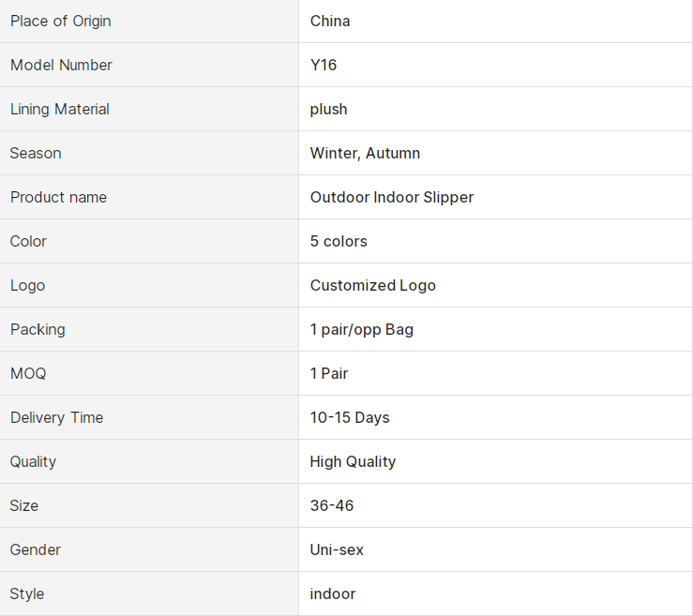Select the "Winter, Autumn" value
This screenshot has height=616, width=693.
click(365, 153)
